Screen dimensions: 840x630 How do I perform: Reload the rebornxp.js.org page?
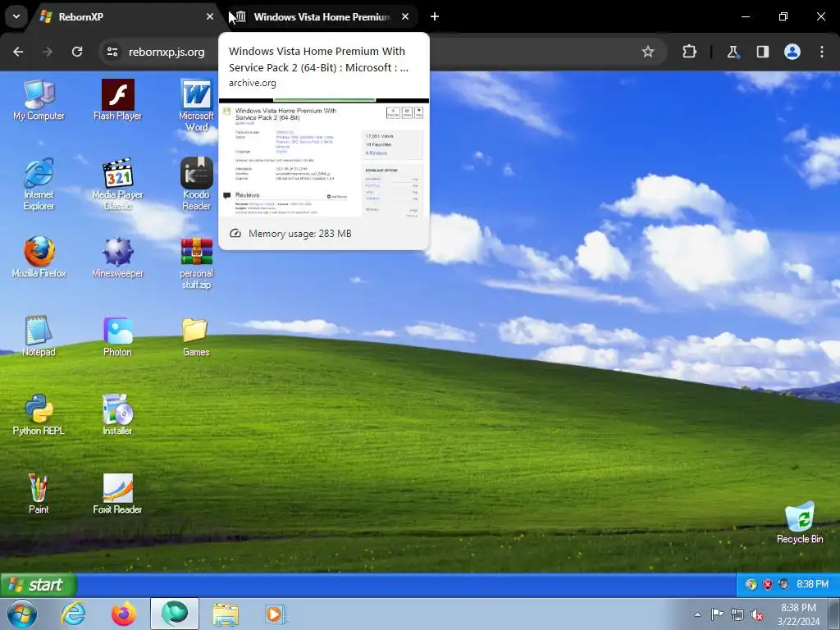[77, 52]
